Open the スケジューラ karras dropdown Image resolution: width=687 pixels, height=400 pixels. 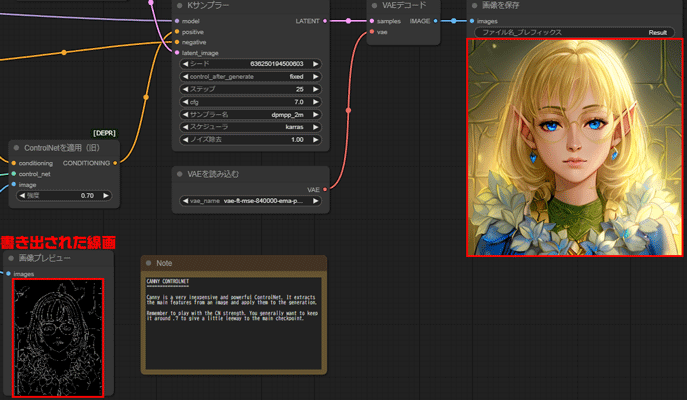(x=250, y=127)
